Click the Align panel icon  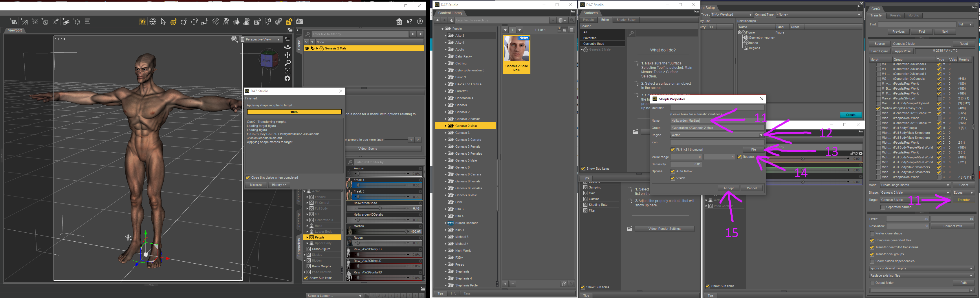coord(87,22)
